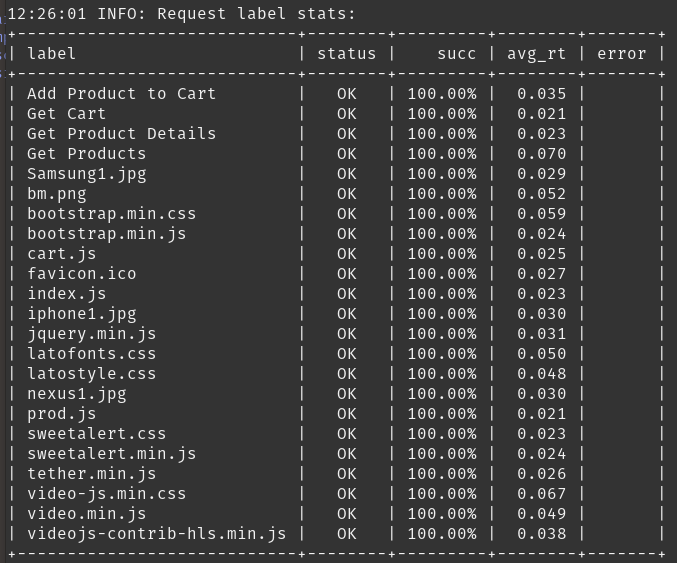Click the videojs-contrib-hls.min.js label
Screen dimensions: 677x563
click(x=156, y=534)
